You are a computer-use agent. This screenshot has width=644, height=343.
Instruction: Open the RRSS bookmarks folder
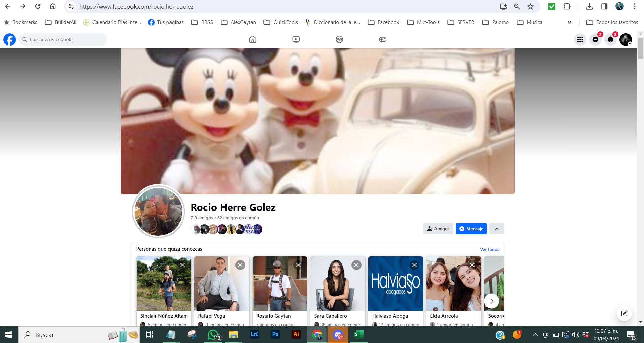click(202, 22)
